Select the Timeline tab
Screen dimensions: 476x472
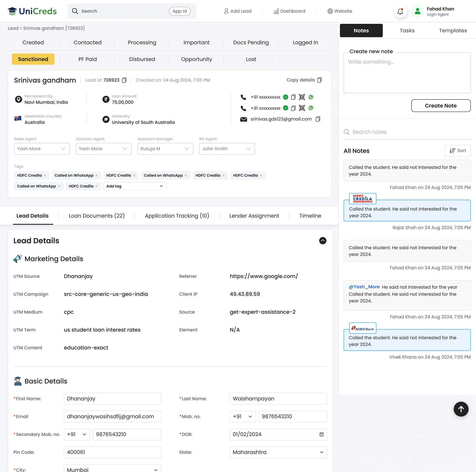[x=310, y=216]
